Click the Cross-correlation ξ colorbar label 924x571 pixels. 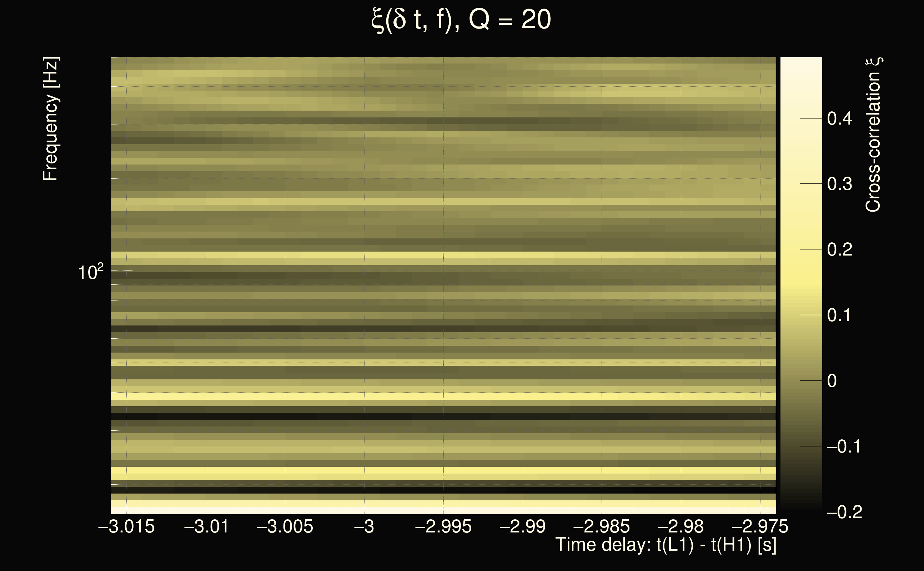[x=873, y=135]
